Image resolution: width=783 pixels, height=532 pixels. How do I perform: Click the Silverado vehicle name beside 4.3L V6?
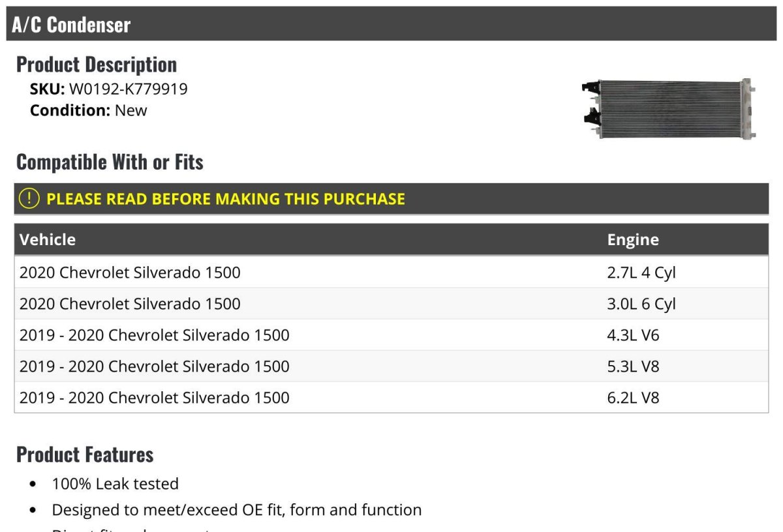(x=155, y=335)
